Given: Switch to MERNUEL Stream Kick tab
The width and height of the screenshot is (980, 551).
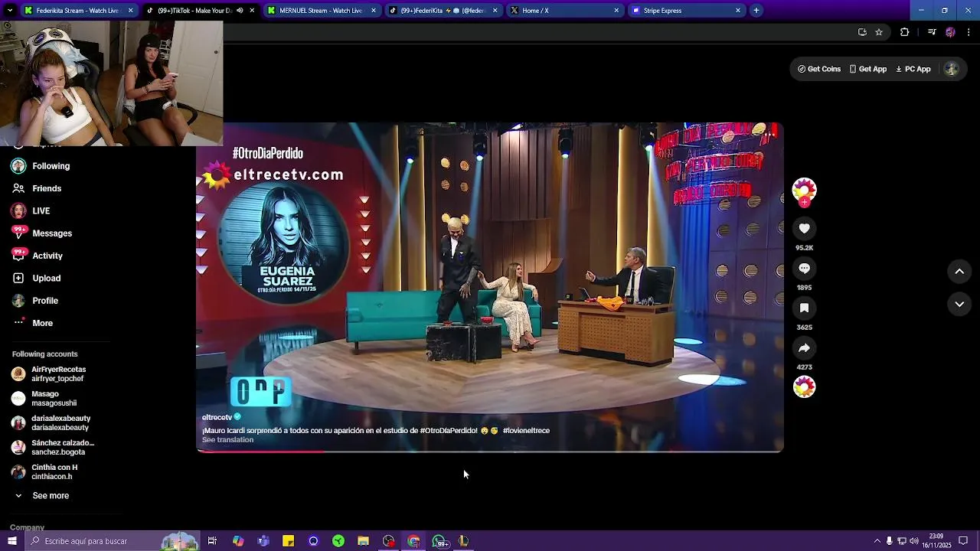Looking at the screenshot, I should point(320,11).
